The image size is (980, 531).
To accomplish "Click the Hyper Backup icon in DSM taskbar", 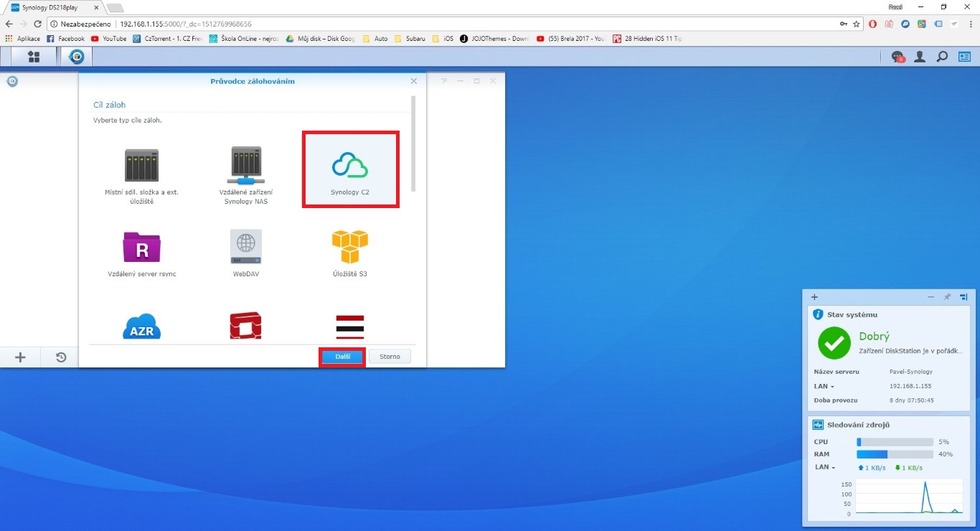I will [76, 57].
